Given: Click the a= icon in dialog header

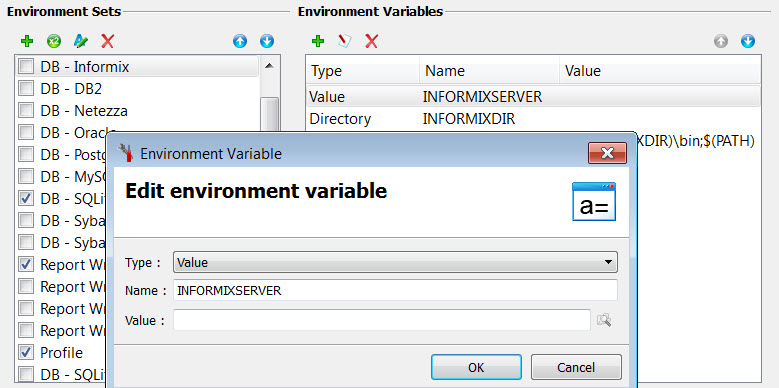Looking at the screenshot, I should [x=594, y=201].
